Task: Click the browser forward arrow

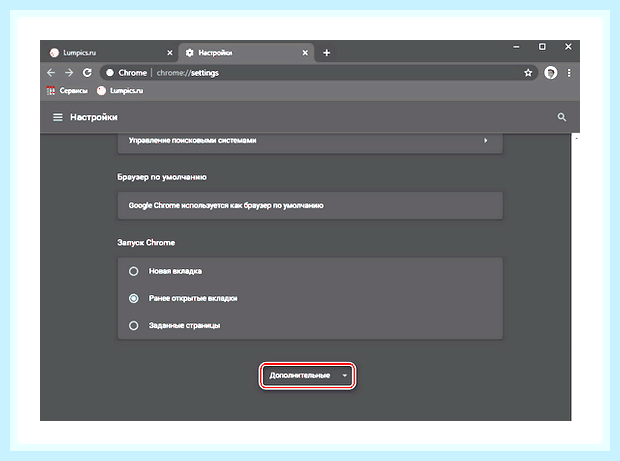Action: pyautogui.click(x=69, y=73)
